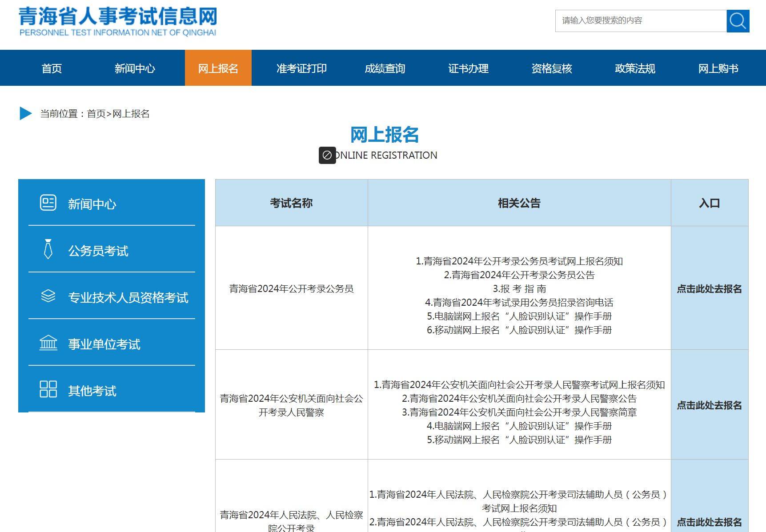Select 证书办理 in the navigation bar
Viewport: 766px width, 532px height.
coord(468,68)
